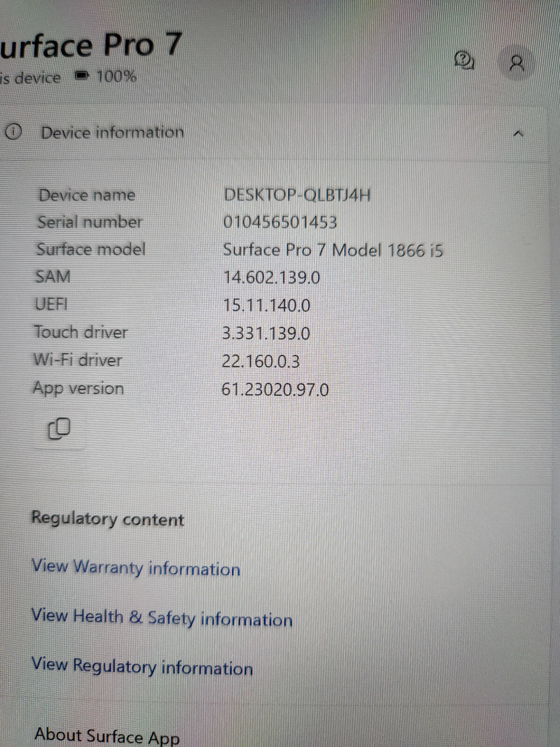
Task: Click the 'Device name' label
Action: point(87,195)
